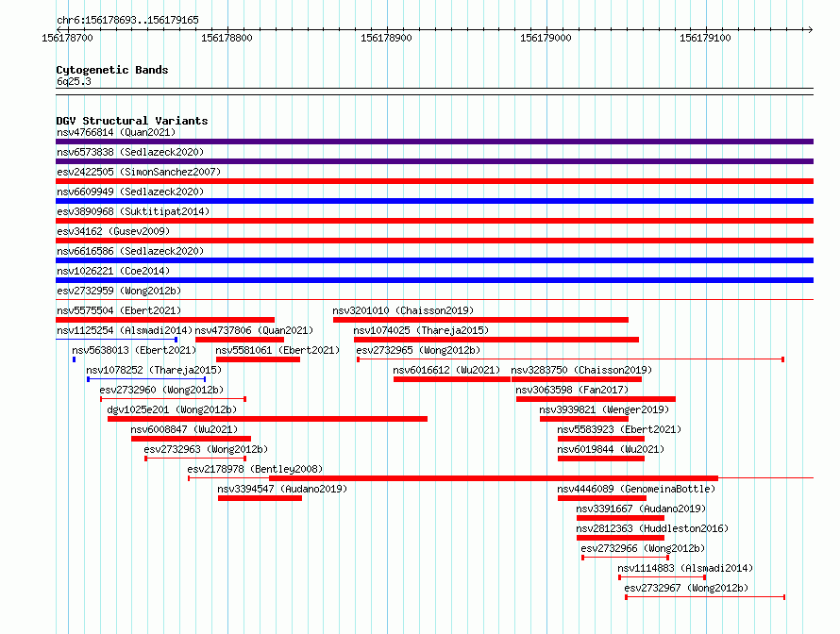Click the blue line under nsv1078252

tap(146, 379)
